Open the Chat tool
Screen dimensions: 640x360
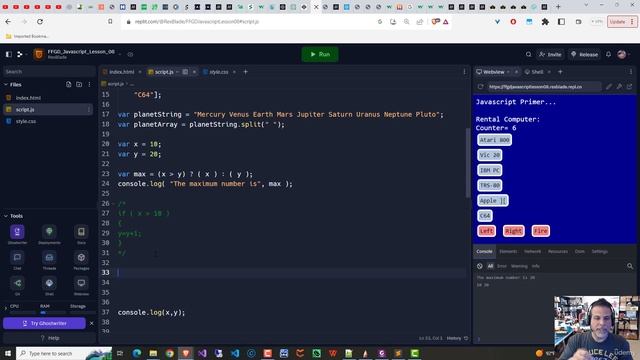click(17, 258)
